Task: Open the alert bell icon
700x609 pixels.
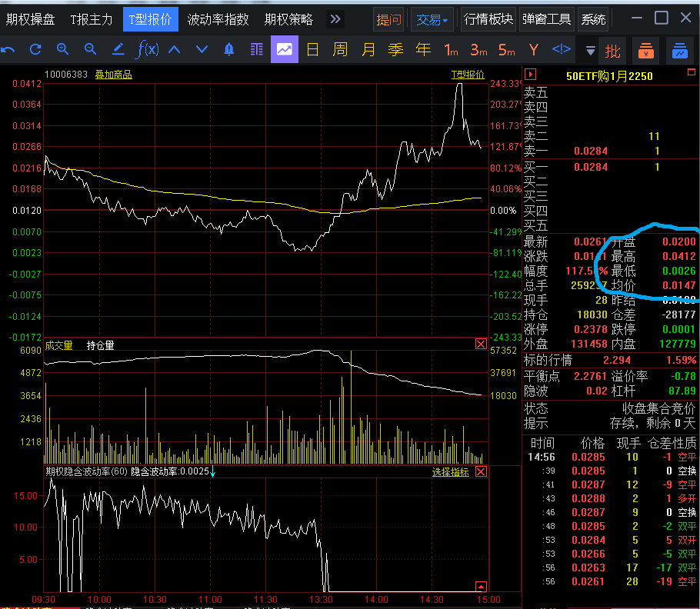Action: 229,49
